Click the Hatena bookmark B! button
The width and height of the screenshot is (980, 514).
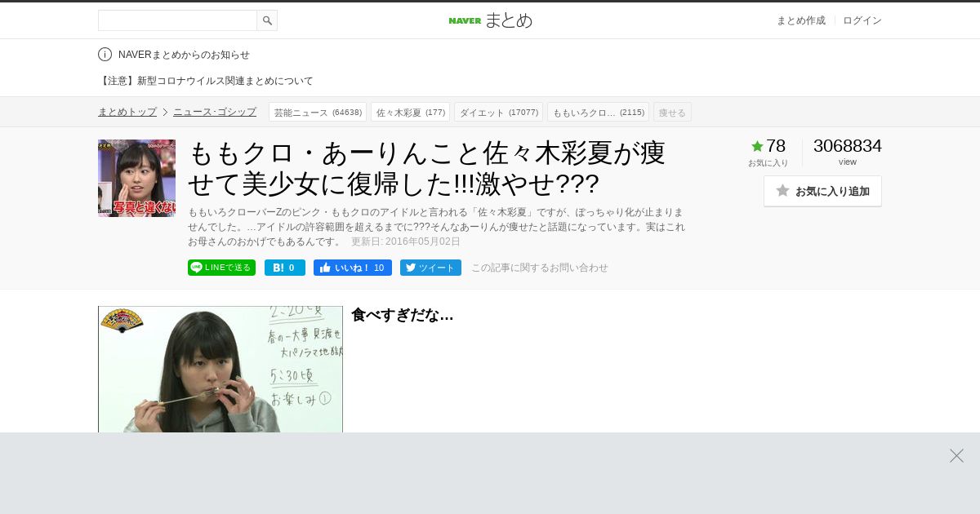tap(285, 268)
